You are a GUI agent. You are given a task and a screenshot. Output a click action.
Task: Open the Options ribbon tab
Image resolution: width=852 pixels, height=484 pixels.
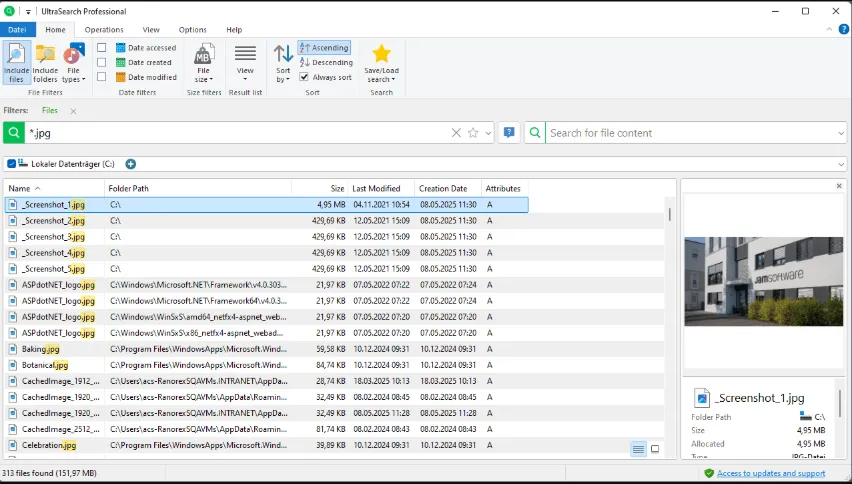click(192, 30)
